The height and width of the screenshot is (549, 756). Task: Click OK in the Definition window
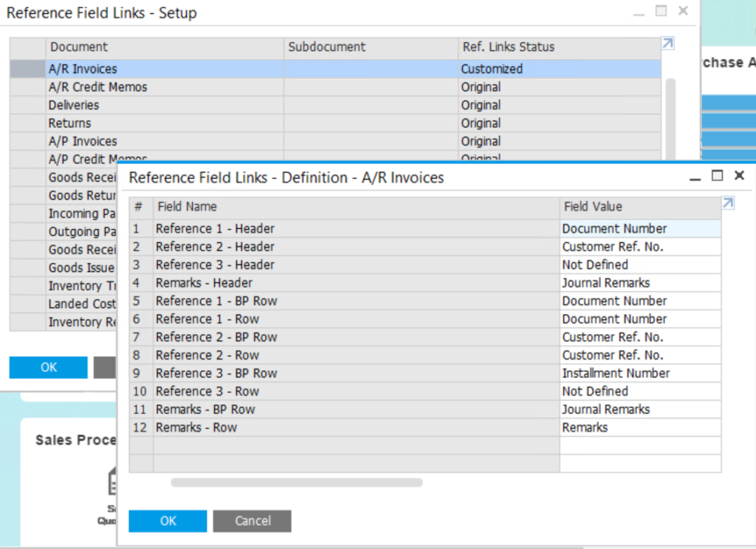(167, 521)
